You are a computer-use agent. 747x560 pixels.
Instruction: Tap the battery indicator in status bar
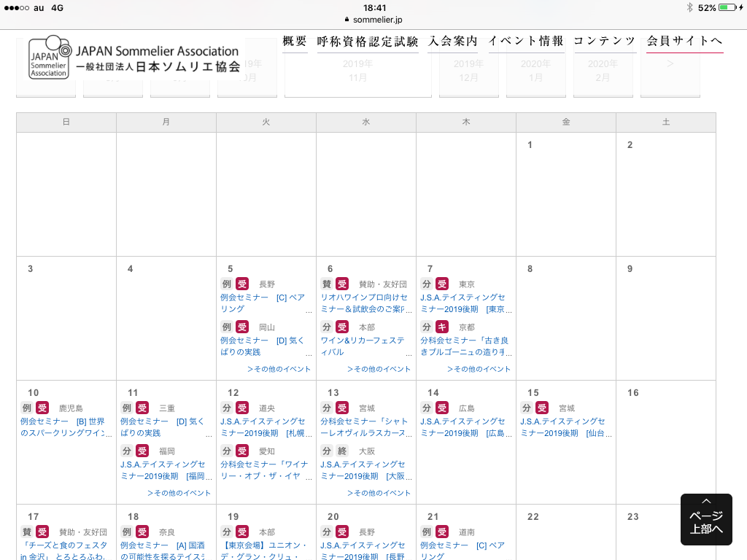pos(729,7)
